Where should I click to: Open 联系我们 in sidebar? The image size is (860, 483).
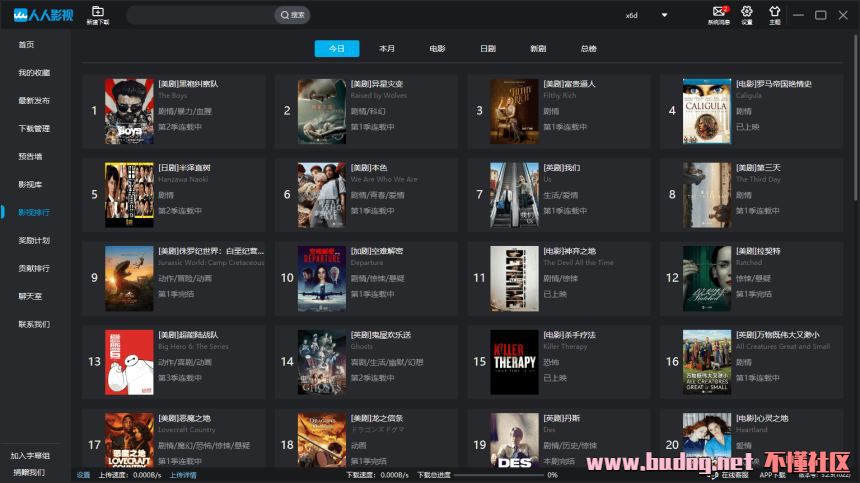click(34, 324)
